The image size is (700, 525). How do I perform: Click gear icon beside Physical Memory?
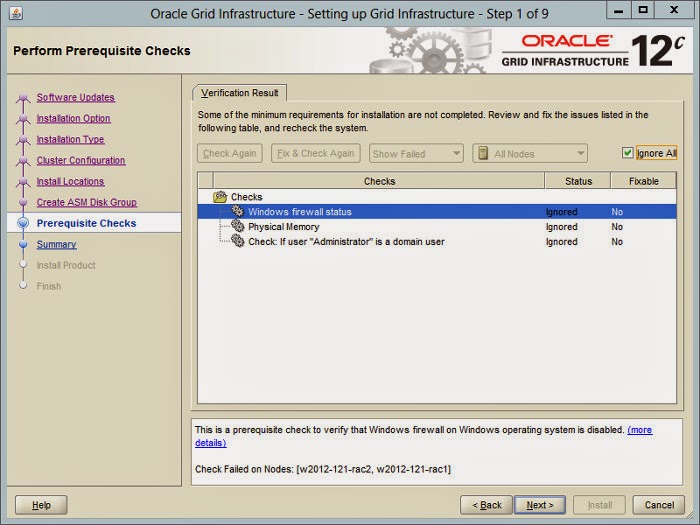click(238, 226)
